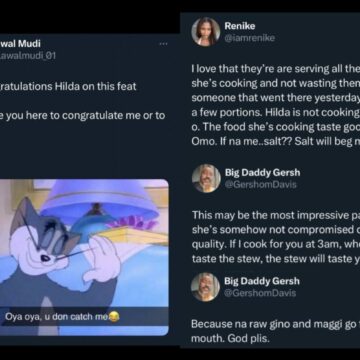360x360 pixels.
Task: Open the @iamrenike handle
Action: pyautogui.click(x=250, y=38)
